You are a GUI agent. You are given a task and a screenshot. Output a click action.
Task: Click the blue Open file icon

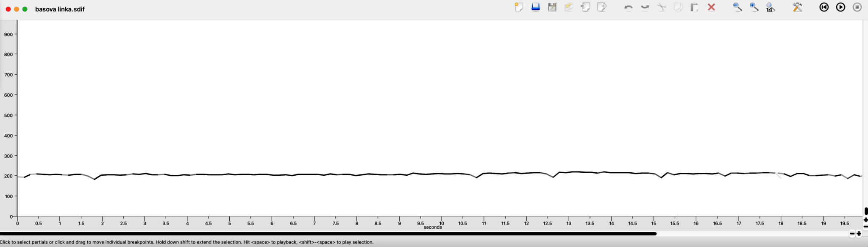pyautogui.click(x=536, y=7)
